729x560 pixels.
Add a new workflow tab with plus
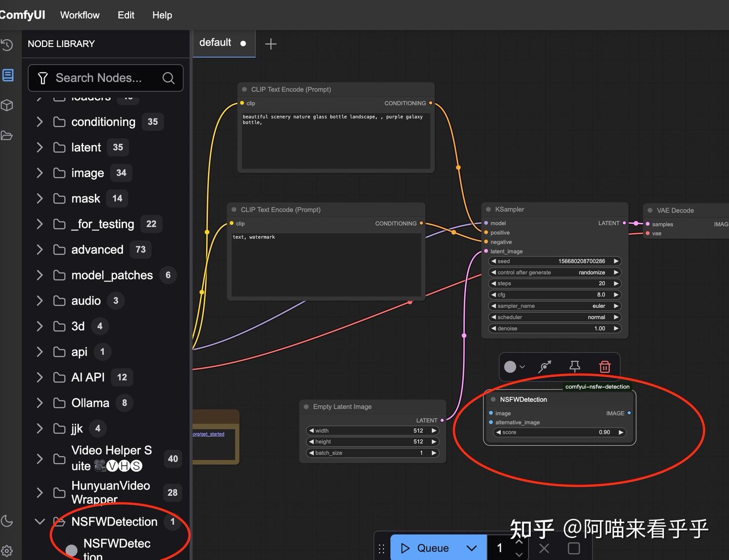(271, 44)
